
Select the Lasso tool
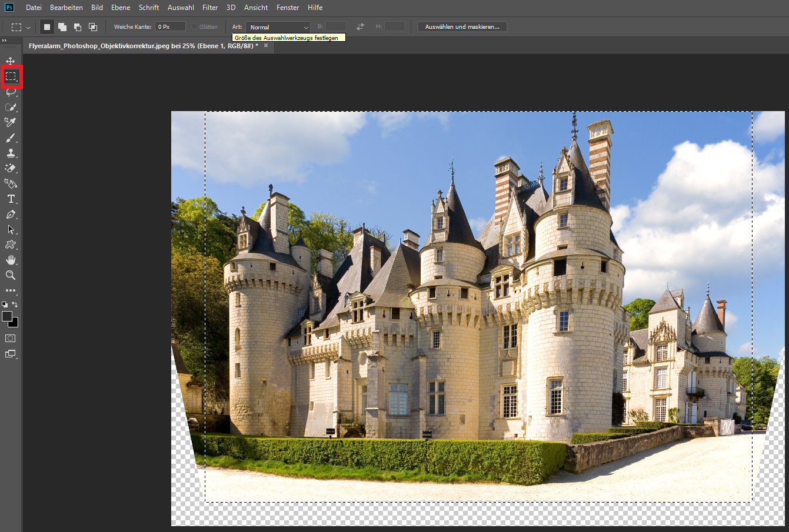[11, 92]
